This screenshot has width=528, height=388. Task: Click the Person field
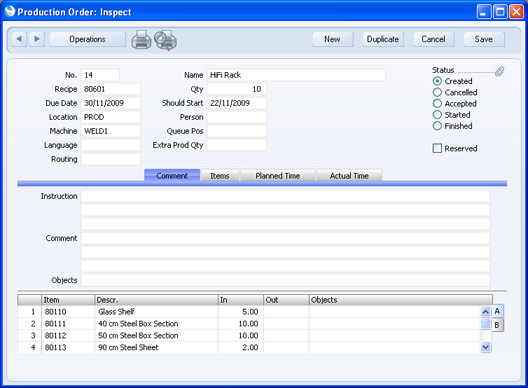[x=236, y=117]
